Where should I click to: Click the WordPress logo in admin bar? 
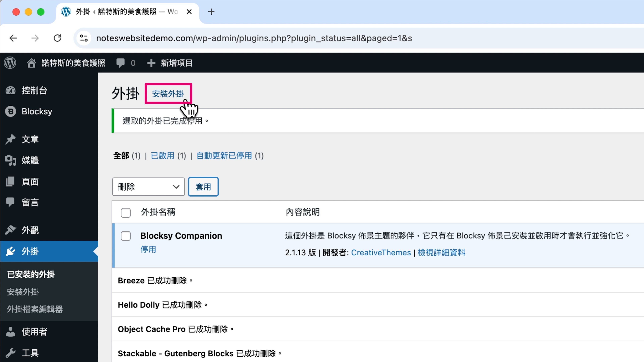(x=10, y=63)
